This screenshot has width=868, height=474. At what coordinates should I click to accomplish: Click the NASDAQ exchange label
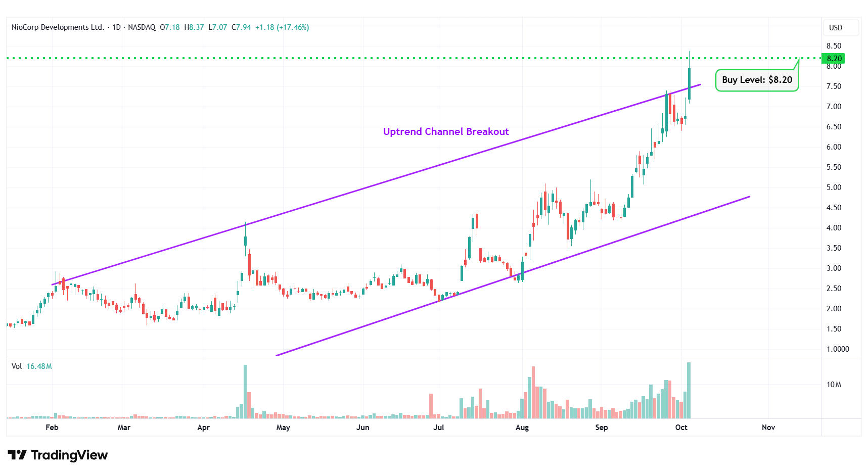point(142,27)
